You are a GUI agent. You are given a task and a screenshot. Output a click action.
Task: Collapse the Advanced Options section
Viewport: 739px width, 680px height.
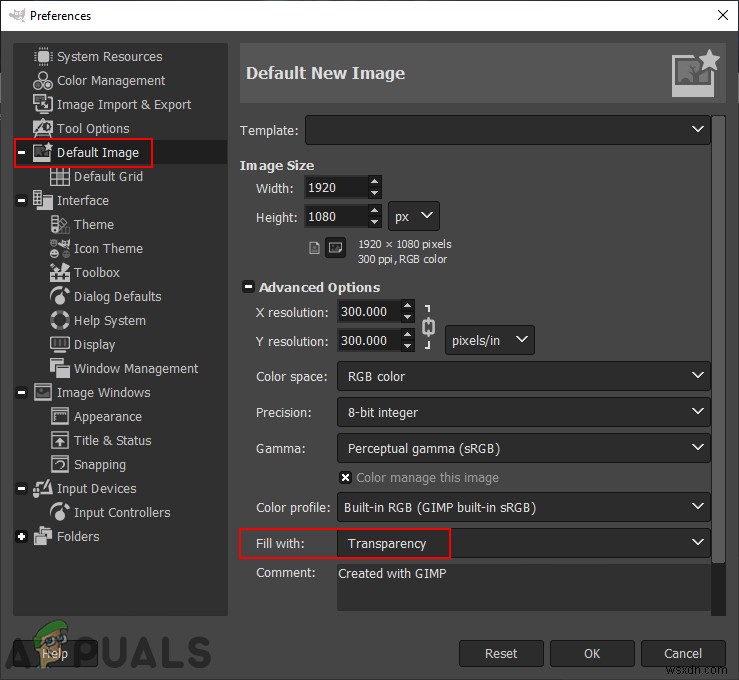(248, 287)
